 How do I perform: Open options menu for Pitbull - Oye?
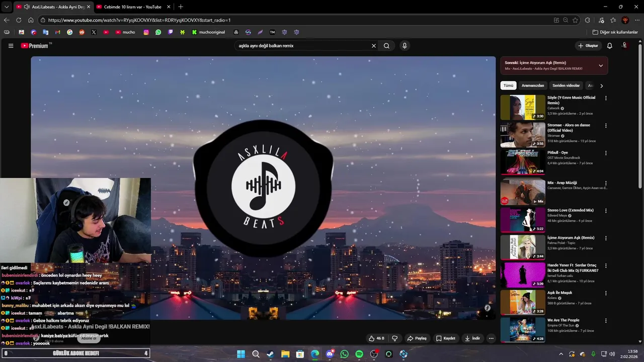tap(606, 153)
